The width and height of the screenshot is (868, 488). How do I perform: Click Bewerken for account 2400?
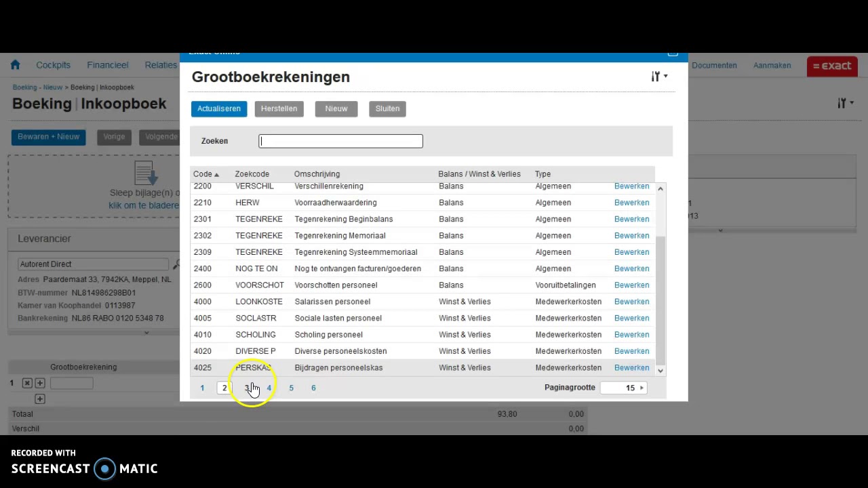(631, 268)
